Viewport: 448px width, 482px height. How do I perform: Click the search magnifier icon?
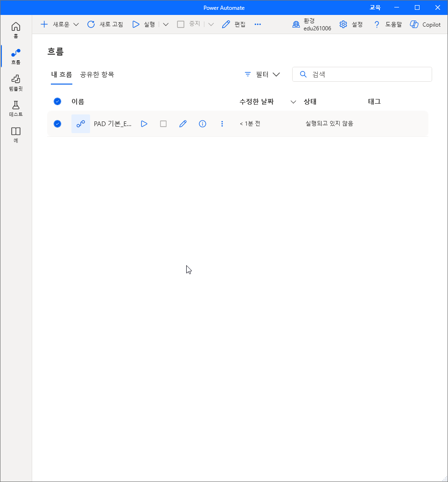pyautogui.click(x=303, y=74)
